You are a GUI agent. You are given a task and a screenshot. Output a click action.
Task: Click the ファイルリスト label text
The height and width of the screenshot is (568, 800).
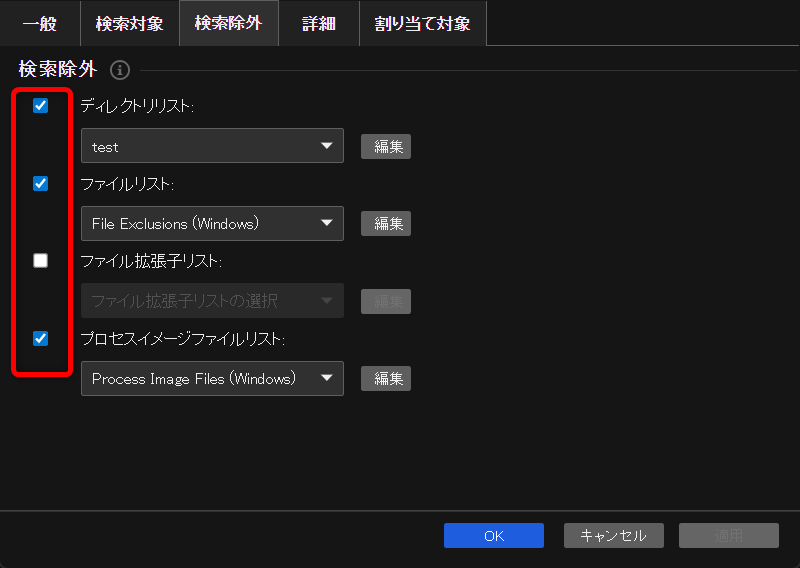(x=127, y=184)
